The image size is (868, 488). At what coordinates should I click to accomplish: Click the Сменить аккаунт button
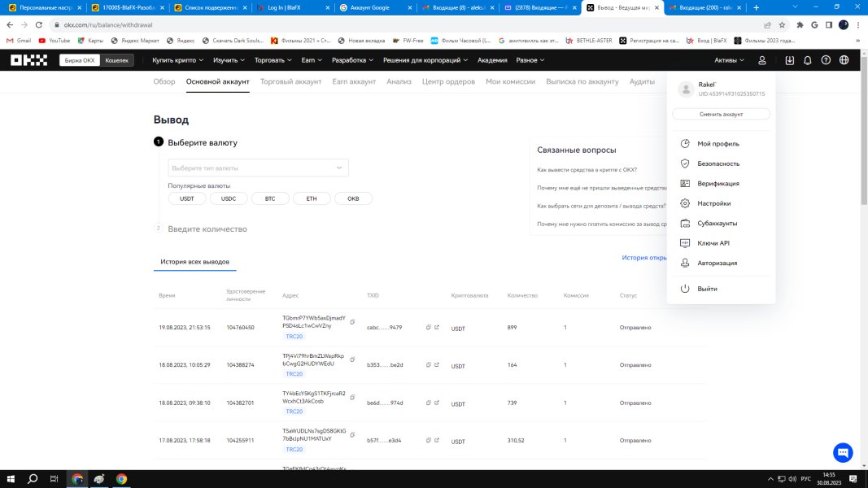tap(721, 114)
